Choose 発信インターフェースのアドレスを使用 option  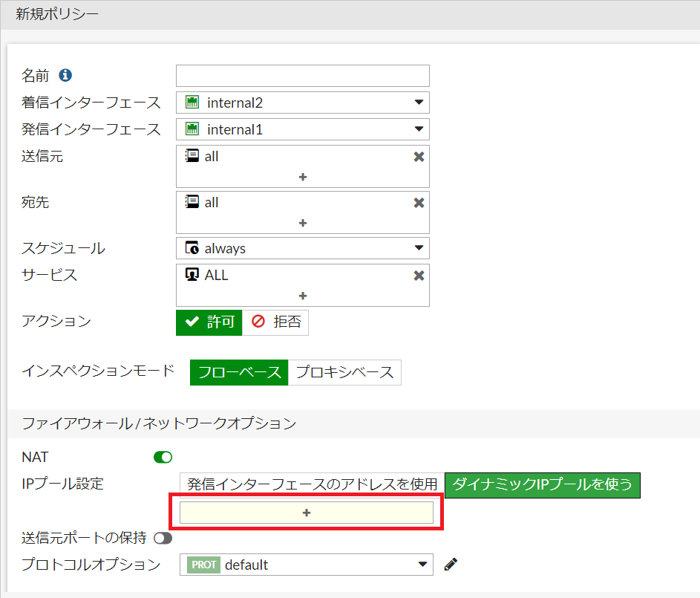coord(312,484)
